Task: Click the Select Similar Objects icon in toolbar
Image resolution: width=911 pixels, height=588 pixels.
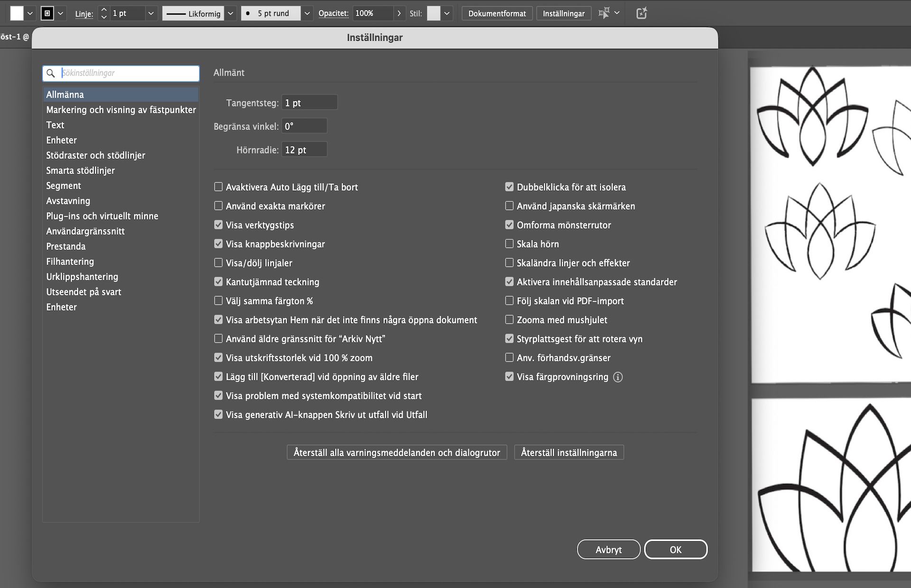Action: click(604, 13)
